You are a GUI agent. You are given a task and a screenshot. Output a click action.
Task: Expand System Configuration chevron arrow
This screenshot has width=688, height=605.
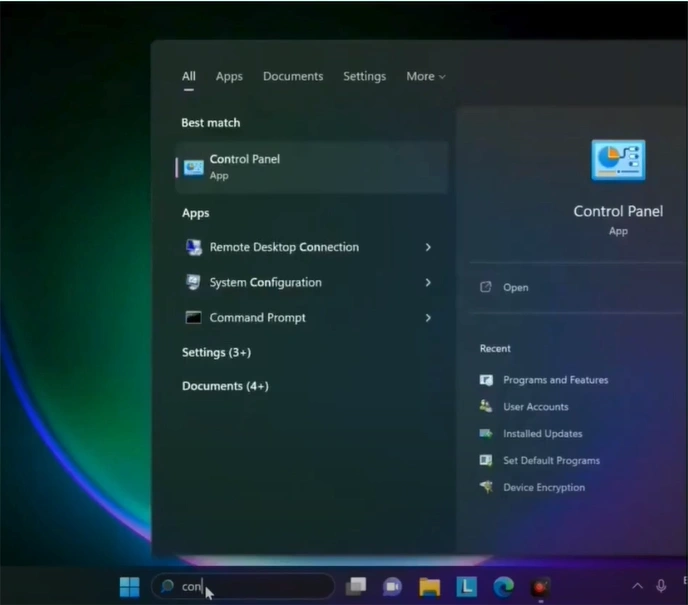428,283
